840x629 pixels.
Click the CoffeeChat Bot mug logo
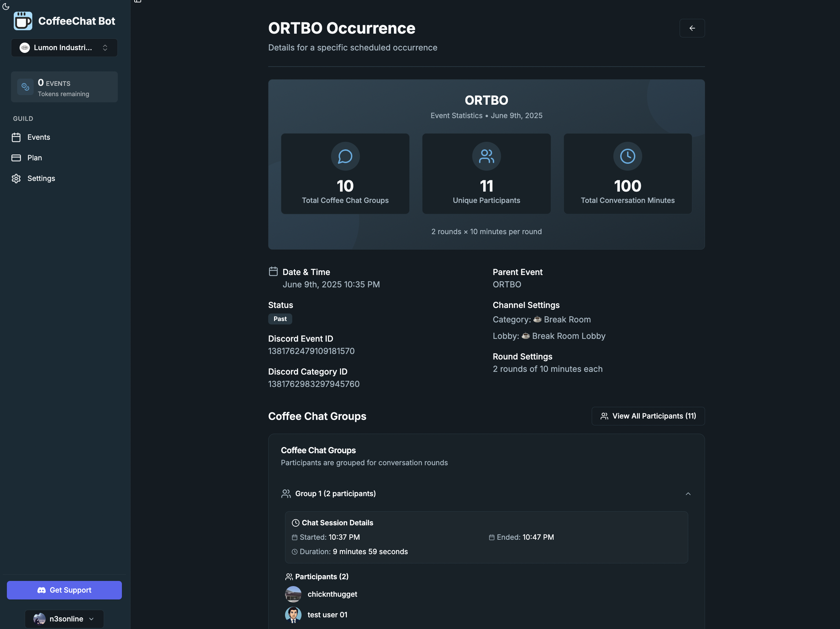point(23,21)
